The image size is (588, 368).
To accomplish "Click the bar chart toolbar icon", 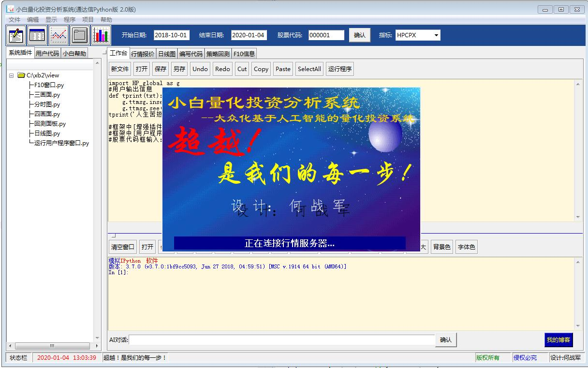I will click(101, 35).
